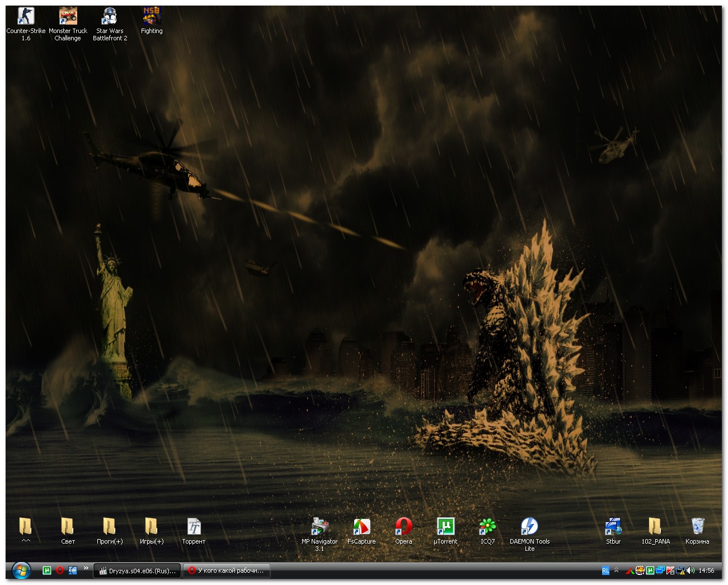Viewport: 728px width, 585px height.
Task: Click the taskbar clock showing 14:56
Action: coord(706,571)
